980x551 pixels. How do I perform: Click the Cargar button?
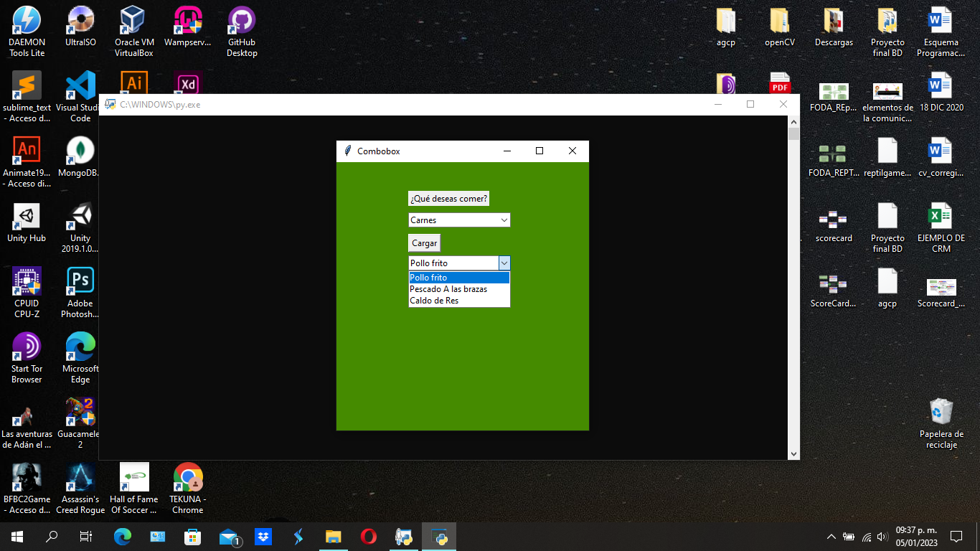424,242
